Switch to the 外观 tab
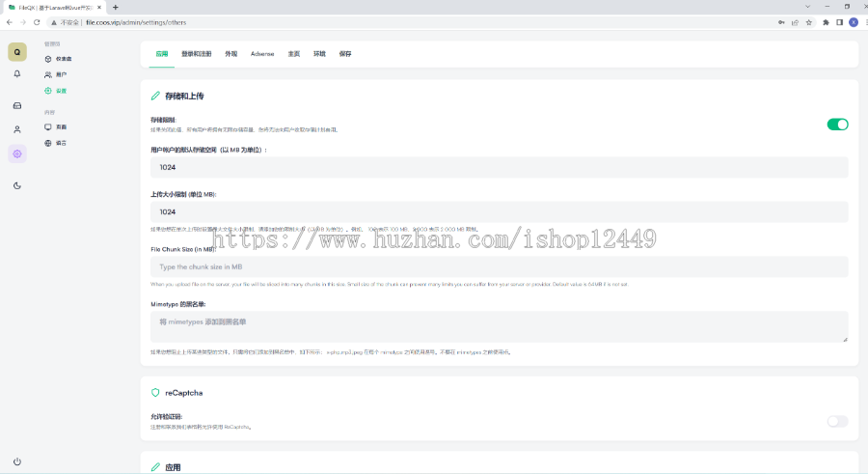This screenshot has height=474, width=868. pos(231,54)
